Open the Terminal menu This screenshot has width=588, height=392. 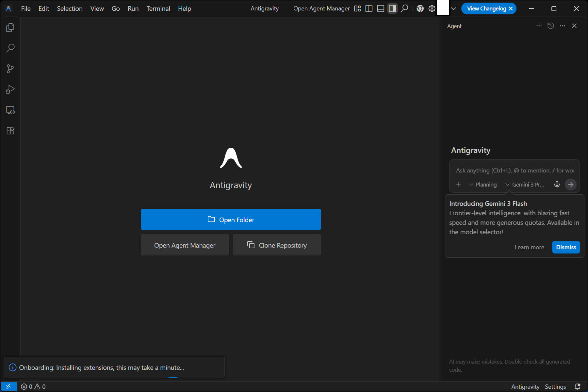(x=158, y=8)
